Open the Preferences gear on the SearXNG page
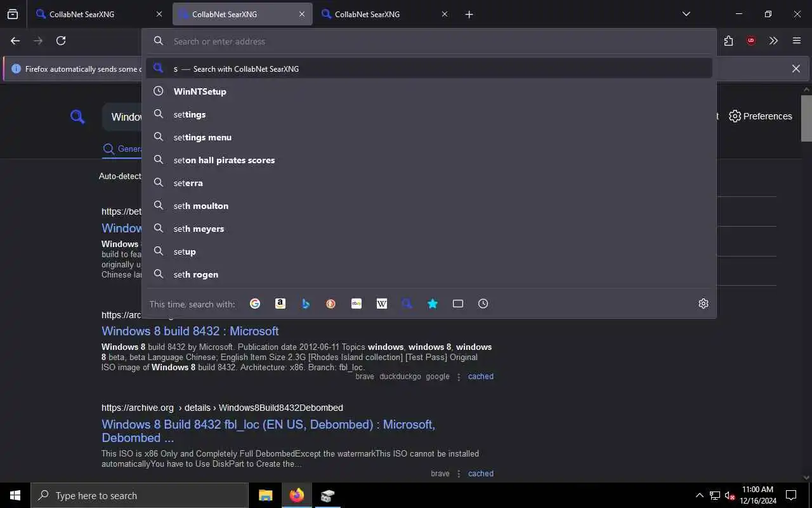This screenshot has width=812, height=508. (x=761, y=116)
